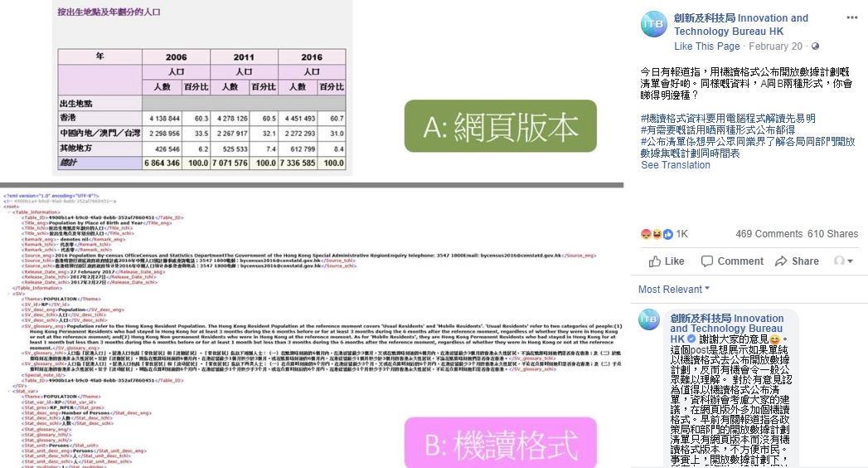
Task: Open the Innovation and Technology Bureau HK page name
Action: [740, 24]
